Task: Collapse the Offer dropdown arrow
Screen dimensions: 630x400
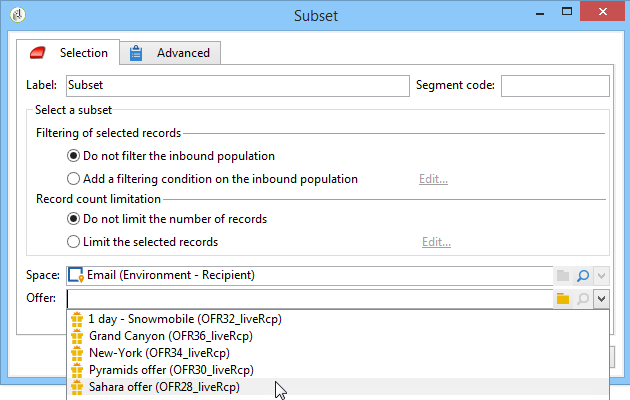Action: click(600, 298)
